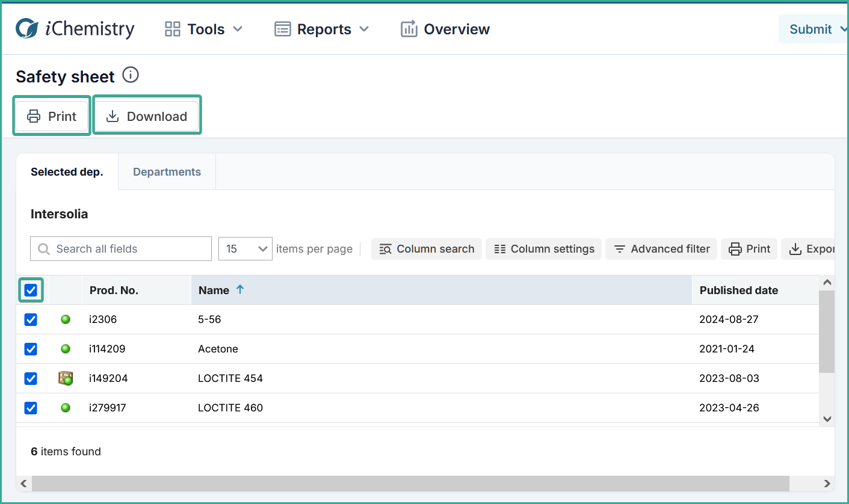Uncheck the LOCTITE 460 row checkbox
849x504 pixels.
pyautogui.click(x=31, y=408)
